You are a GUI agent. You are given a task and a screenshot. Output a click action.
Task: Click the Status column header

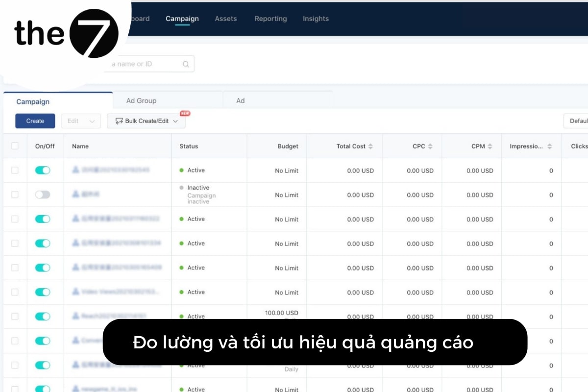pos(189,146)
